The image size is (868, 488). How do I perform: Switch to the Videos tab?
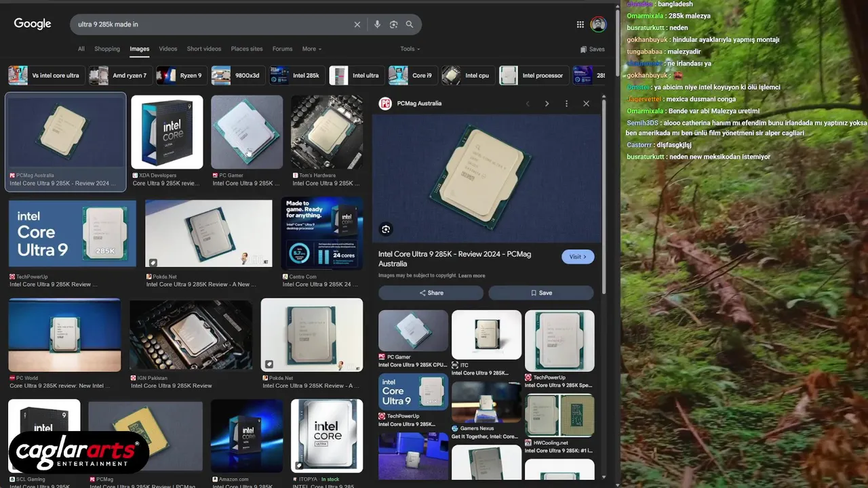168,49
